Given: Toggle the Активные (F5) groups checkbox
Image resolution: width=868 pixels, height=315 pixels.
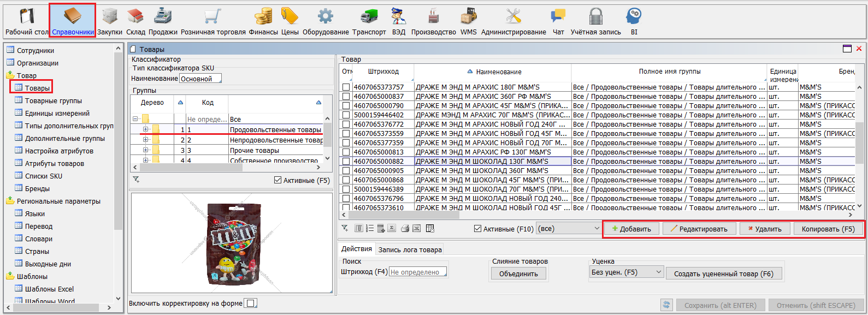Looking at the screenshot, I should [278, 180].
